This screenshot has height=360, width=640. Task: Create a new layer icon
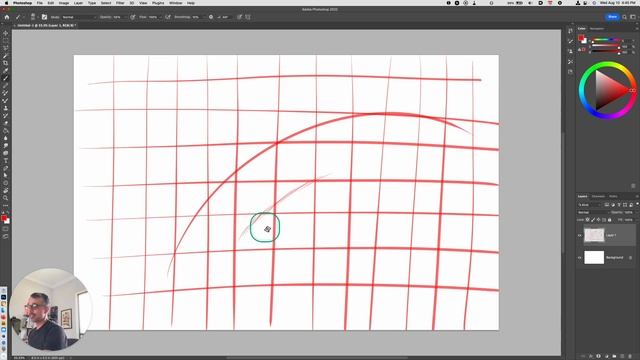point(622,356)
